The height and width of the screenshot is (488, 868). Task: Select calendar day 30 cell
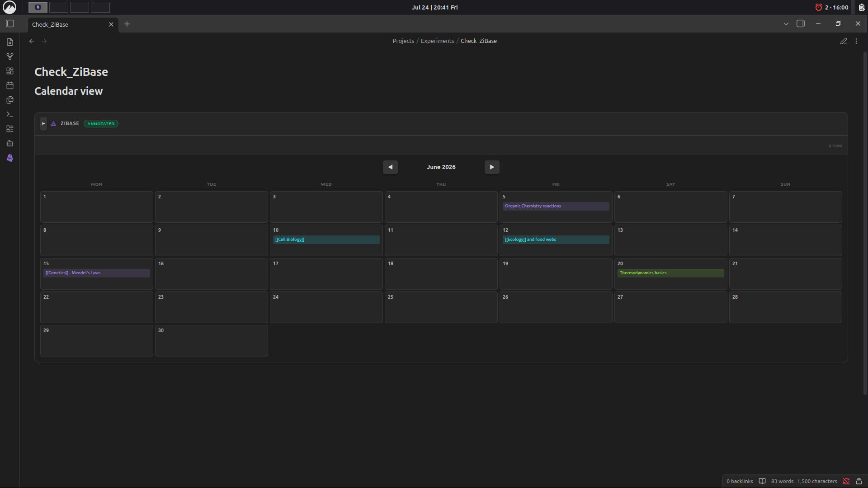tap(211, 341)
